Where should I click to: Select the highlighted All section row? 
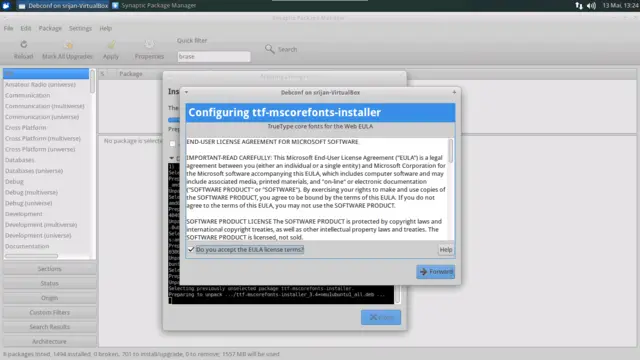(46, 73)
